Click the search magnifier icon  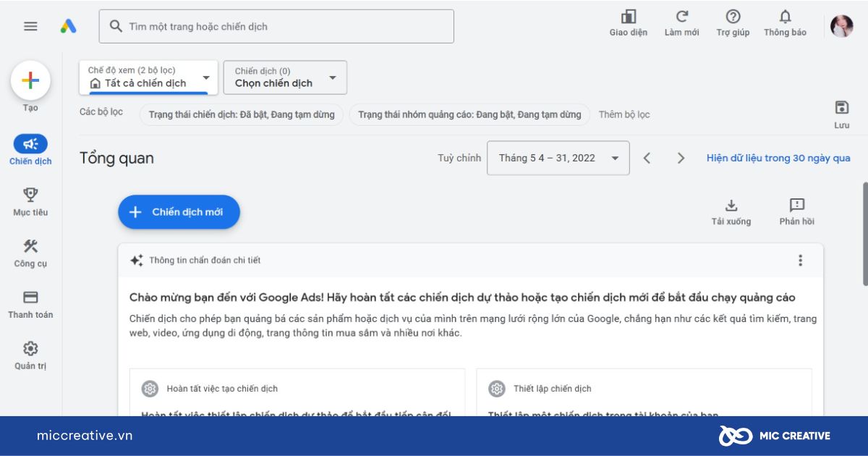pos(116,26)
